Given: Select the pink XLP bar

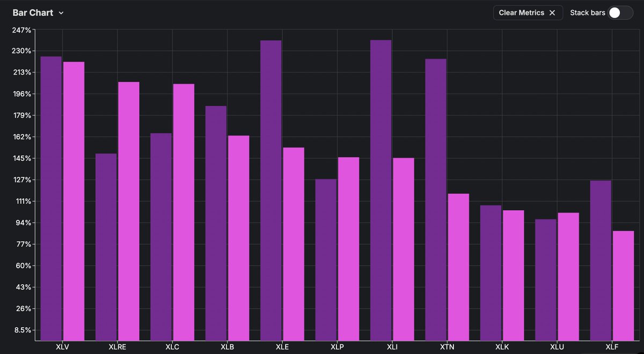Looking at the screenshot, I should point(348,249).
